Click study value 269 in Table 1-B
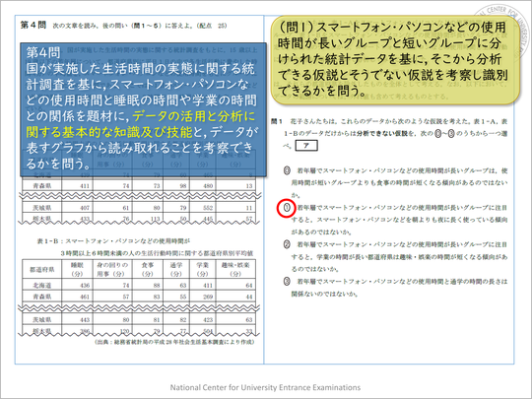This screenshot has height=399, width=532. click(208, 297)
